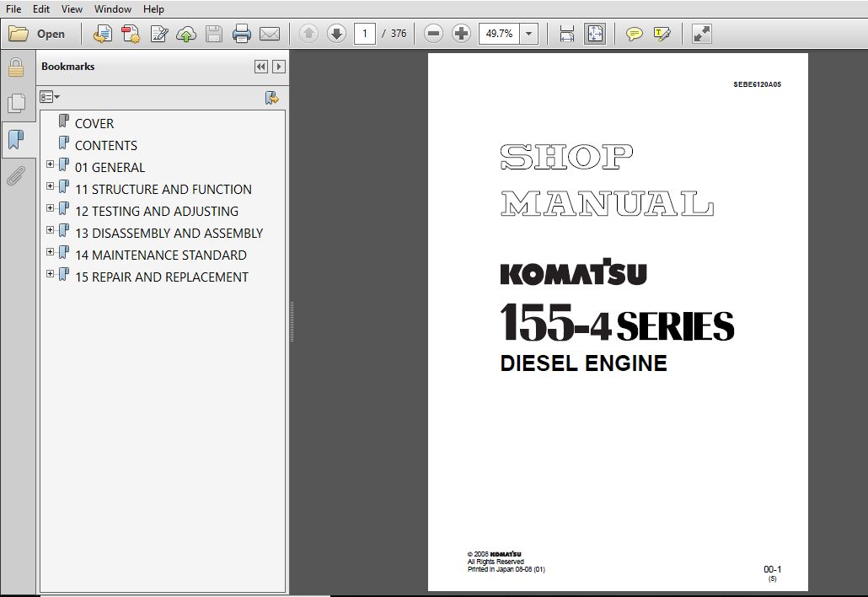Print the document with printer icon
The width and height of the screenshot is (868, 597).
[x=241, y=34]
